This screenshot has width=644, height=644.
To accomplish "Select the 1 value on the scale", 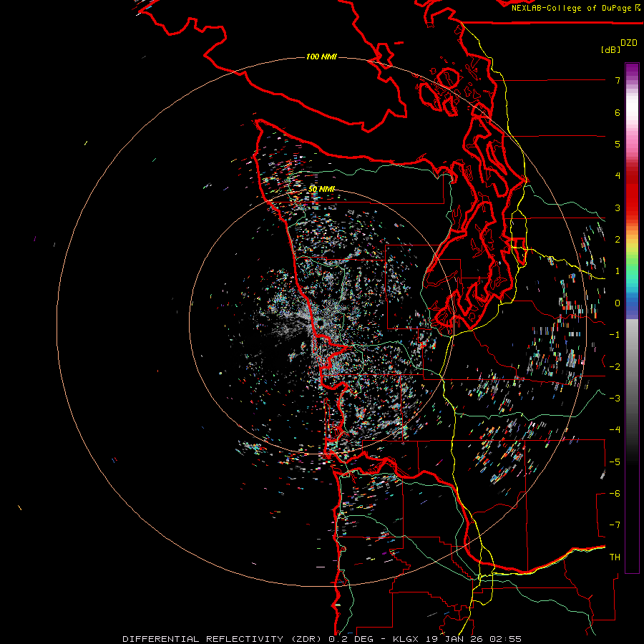I will coord(618,271).
